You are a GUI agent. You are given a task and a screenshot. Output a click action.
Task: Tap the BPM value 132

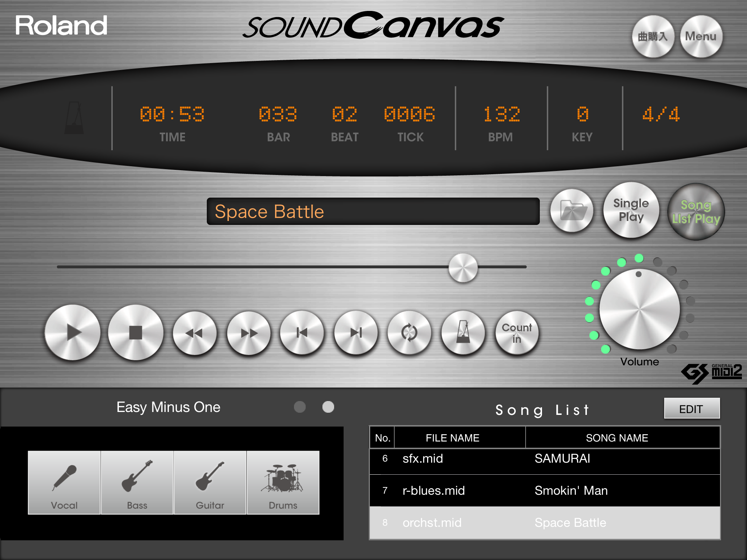(502, 114)
